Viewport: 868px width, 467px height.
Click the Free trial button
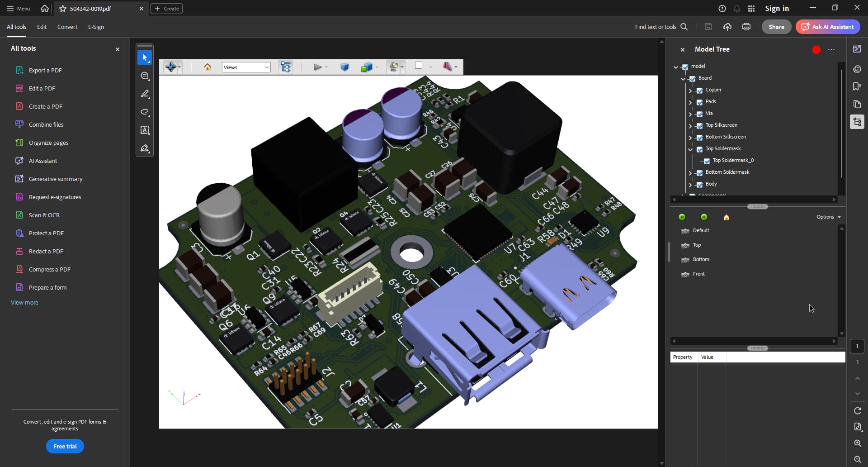[65, 446]
